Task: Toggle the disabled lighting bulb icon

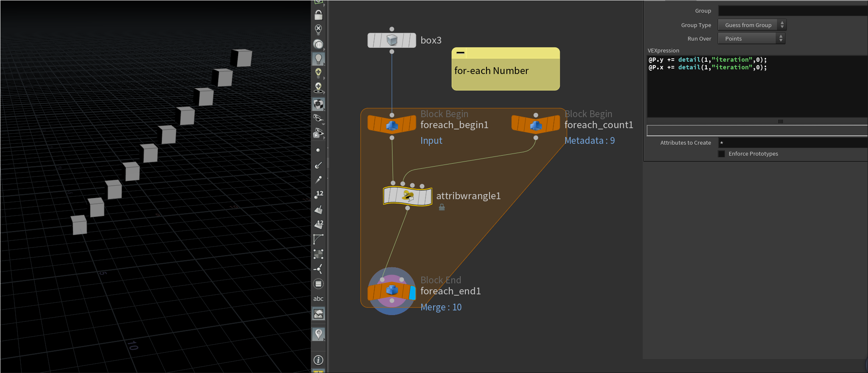Action: pyautogui.click(x=318, y=30)
